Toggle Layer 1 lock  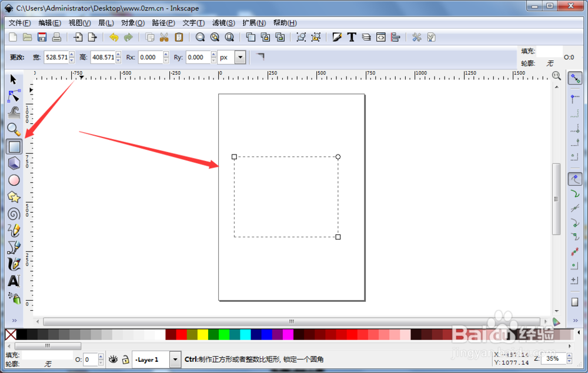point(126,359)
